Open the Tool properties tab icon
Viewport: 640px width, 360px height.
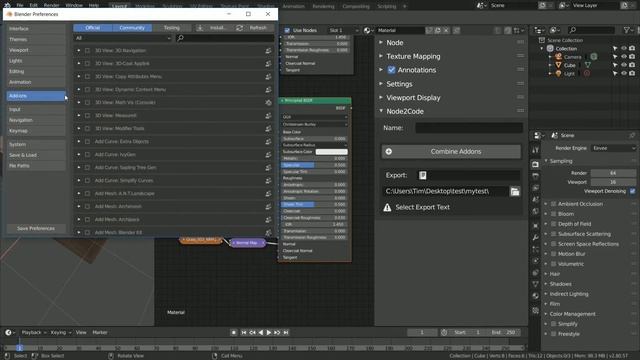(x=536, y=150)
